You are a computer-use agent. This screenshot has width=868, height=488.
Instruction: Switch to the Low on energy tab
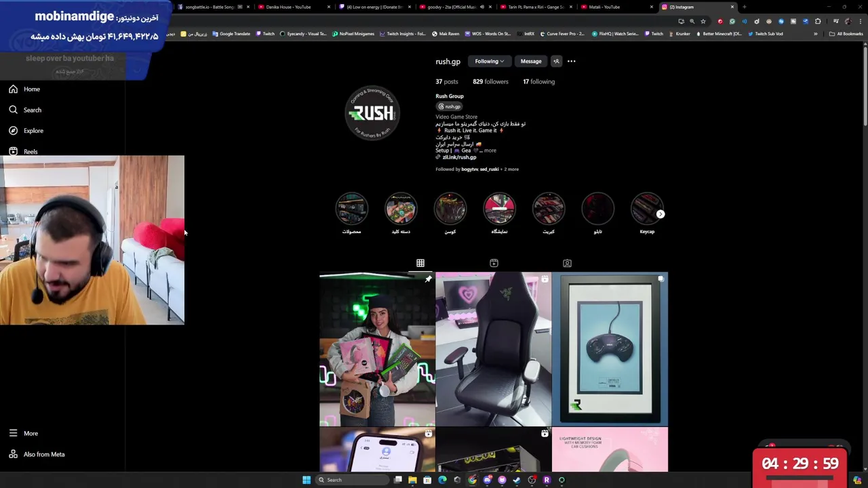click(374, 7)
